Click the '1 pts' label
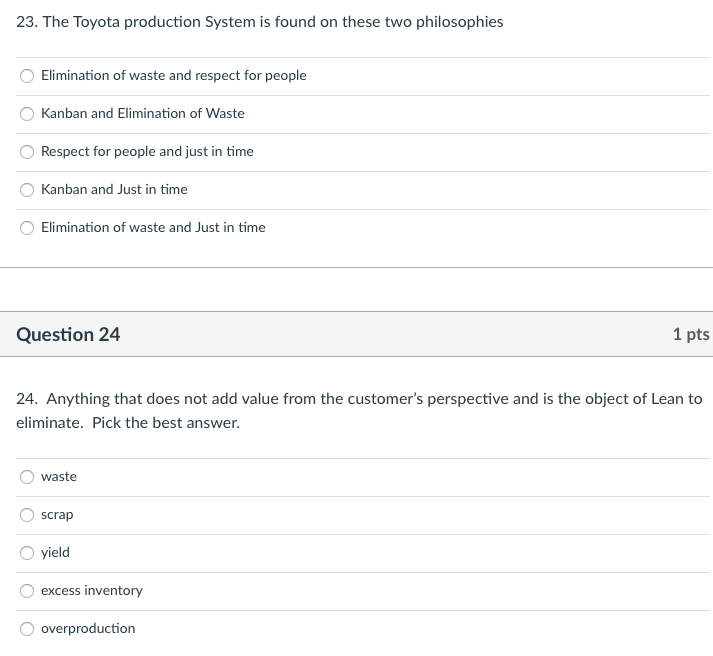Screen dimensions: 713x656 click(x=691, y=335)
